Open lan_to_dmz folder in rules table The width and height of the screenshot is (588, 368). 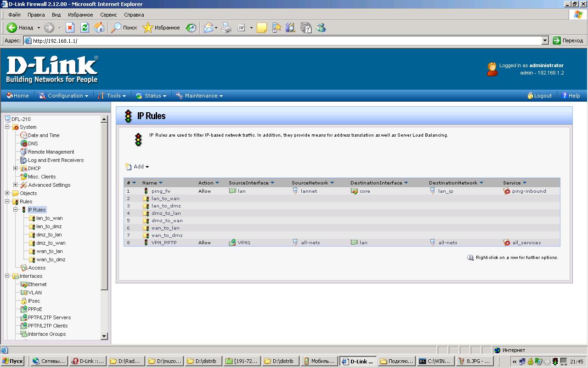166,206
